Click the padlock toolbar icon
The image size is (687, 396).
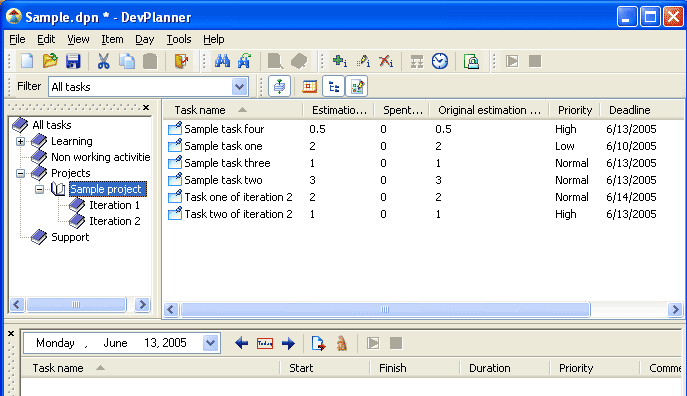(x=471, y=61)
